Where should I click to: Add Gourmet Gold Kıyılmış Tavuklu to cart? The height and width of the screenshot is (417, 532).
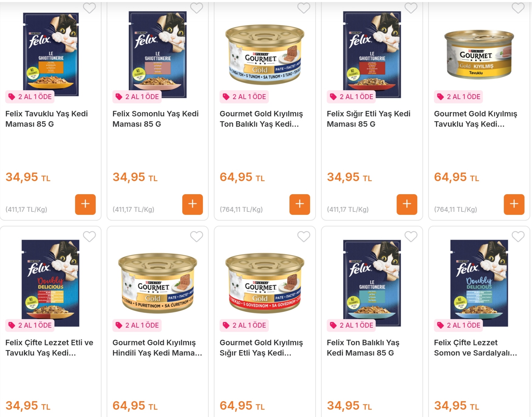[x=514, y=204]
